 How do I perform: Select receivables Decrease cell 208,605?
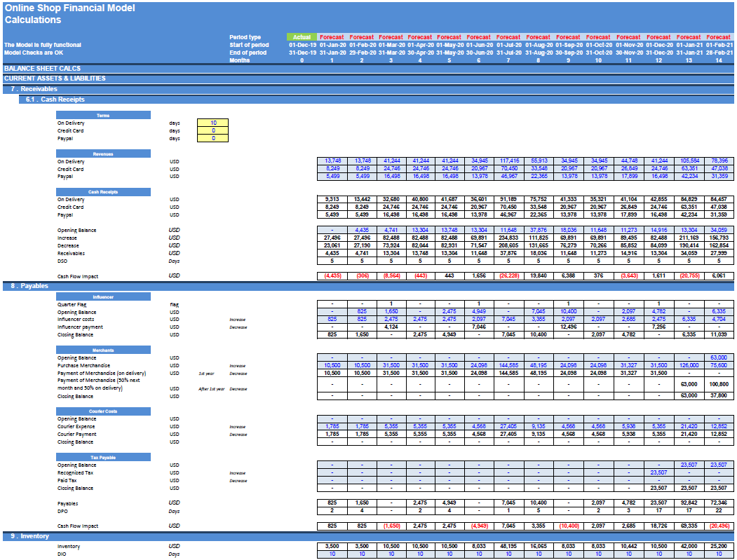[508, 245]
